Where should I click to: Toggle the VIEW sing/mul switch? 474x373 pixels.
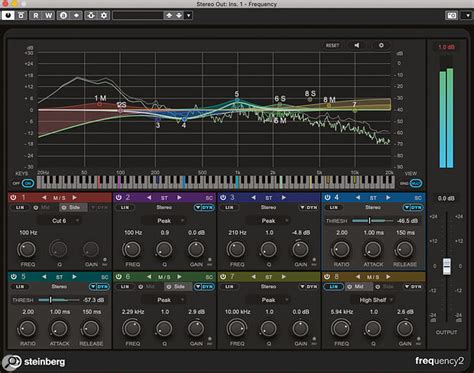click(x=415, y=183)
